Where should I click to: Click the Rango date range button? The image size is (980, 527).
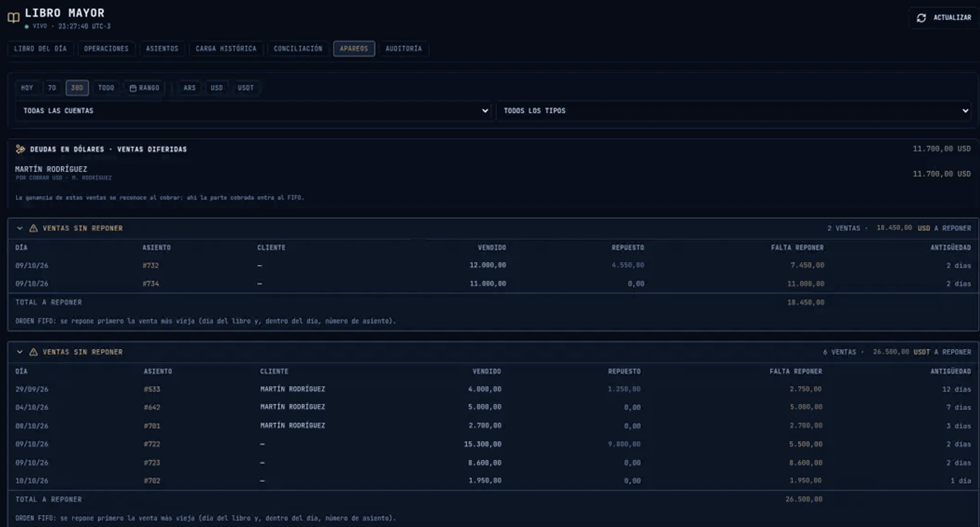[144, 88]
